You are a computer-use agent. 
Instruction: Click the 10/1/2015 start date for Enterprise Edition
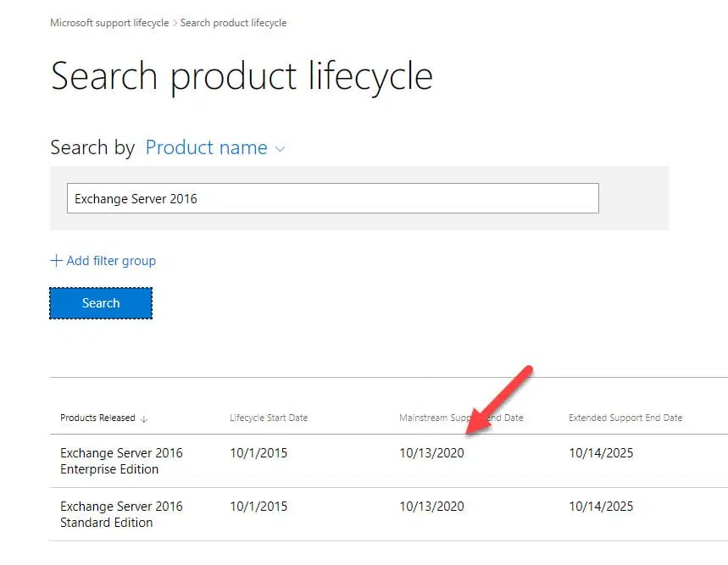point(258,452)
